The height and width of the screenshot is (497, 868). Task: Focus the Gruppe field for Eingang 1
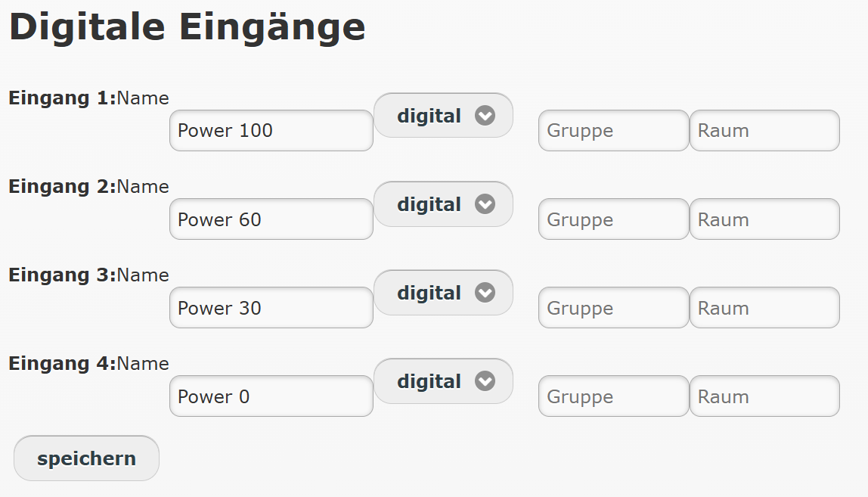tap(613, 131)
